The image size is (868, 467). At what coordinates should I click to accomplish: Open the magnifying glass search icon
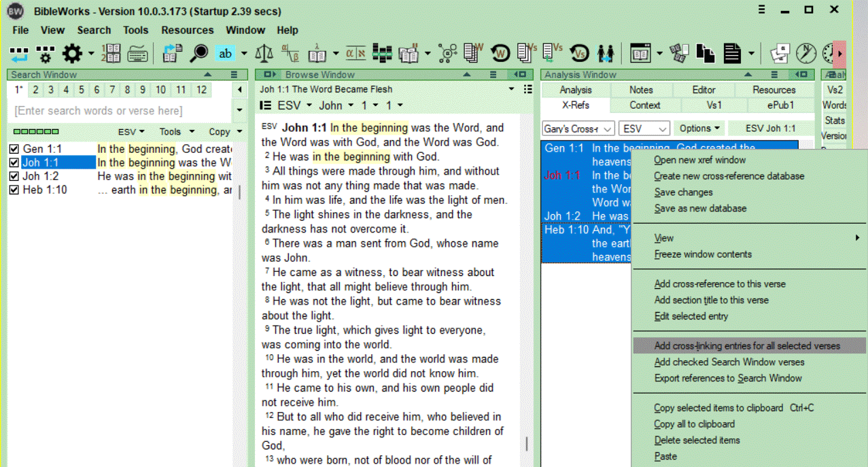pyautogui.click(x=198, y=53)
